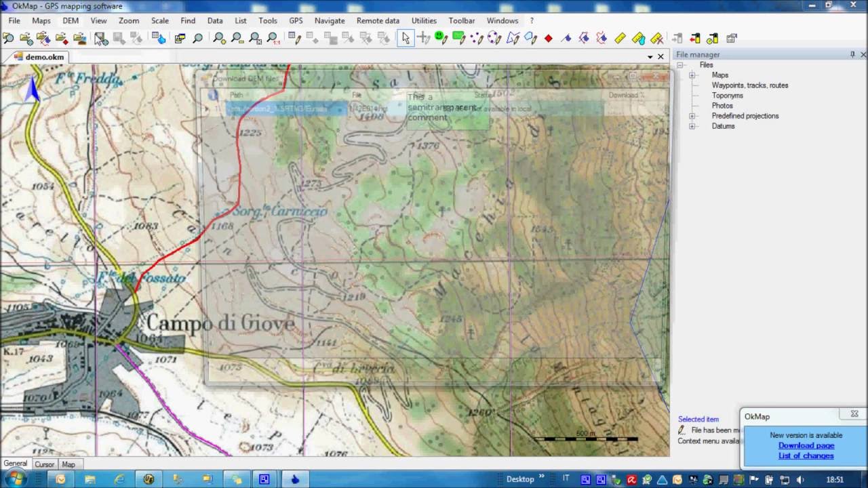Click the red diamond toolbar icon

(549, 38)
